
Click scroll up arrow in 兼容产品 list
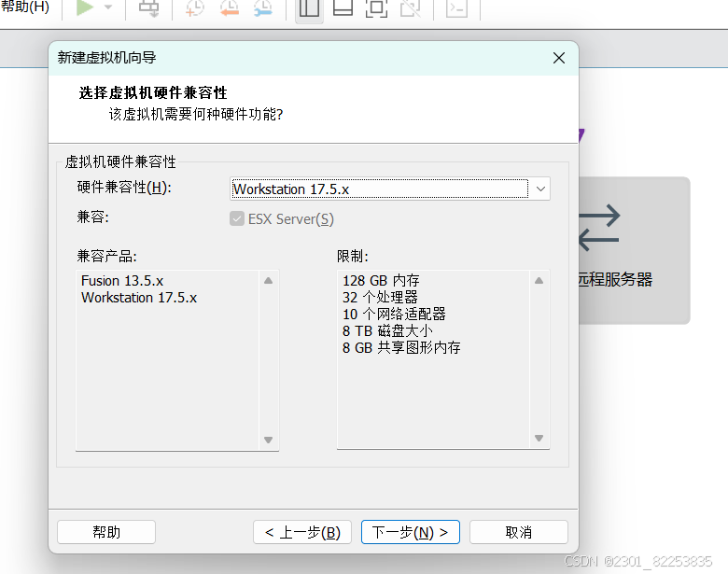pos(269,281)
